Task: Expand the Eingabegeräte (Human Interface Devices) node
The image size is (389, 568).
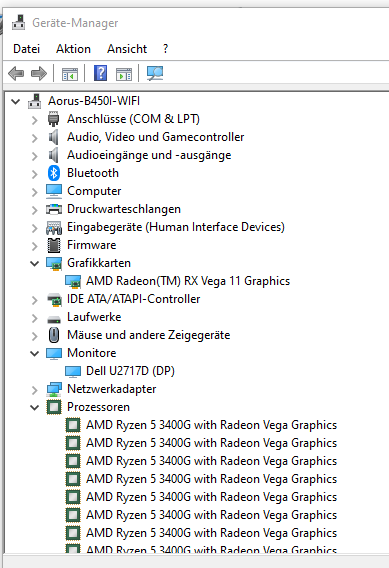Action: 34,227
